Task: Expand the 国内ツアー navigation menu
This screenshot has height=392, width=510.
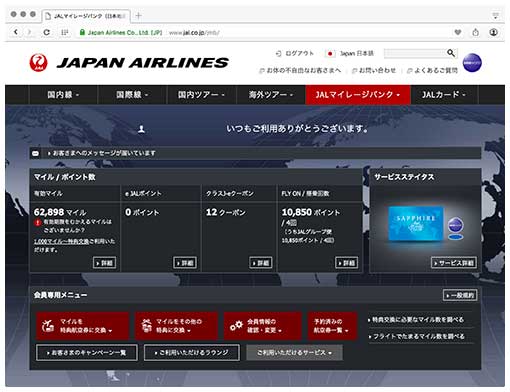Action: 201,95
